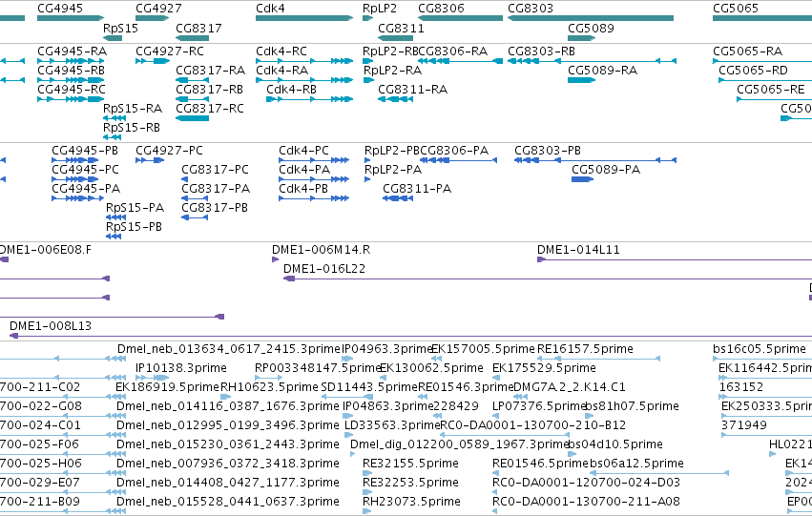Select transcript CG5089-RA
This screenshot has height=516, width=812.
(581, 80)
